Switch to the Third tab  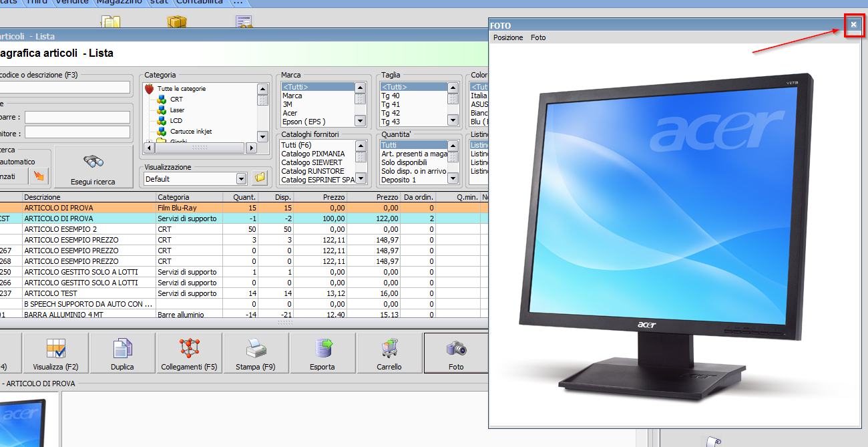click(37, 3)
